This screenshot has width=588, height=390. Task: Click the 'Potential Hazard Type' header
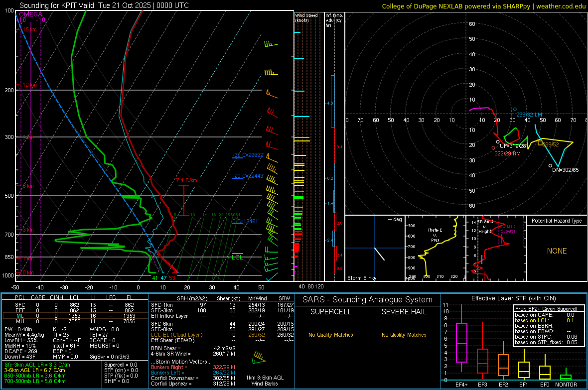pyautogui.click(x=557, y=221)
